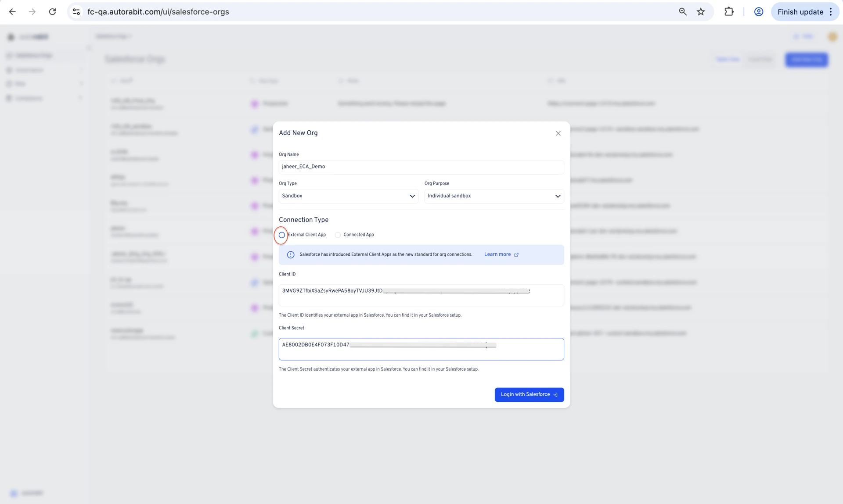The height and width of the screenshot is (504, 843).
Task: Click Finish update button
Action: (x=800, y=12)
